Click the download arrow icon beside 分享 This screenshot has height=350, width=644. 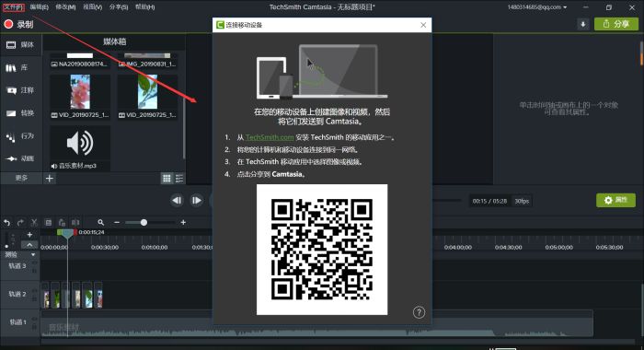(x=582, y=24)
